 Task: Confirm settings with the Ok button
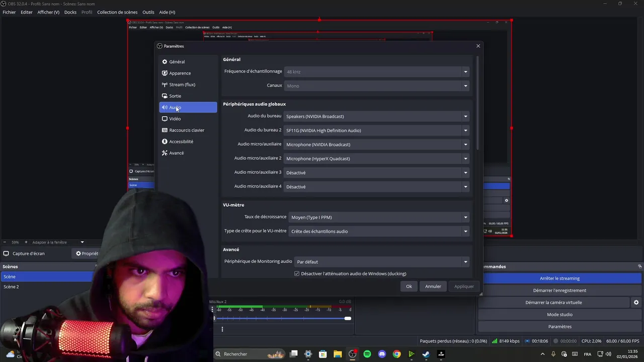tap(409, 286)
